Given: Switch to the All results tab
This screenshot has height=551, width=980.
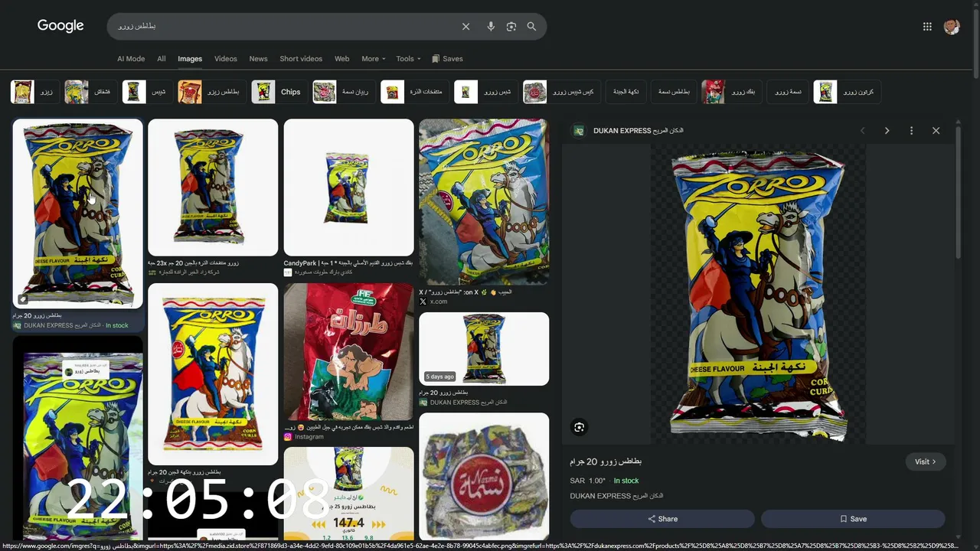Looking at the screenshot, I should (162, 59).
